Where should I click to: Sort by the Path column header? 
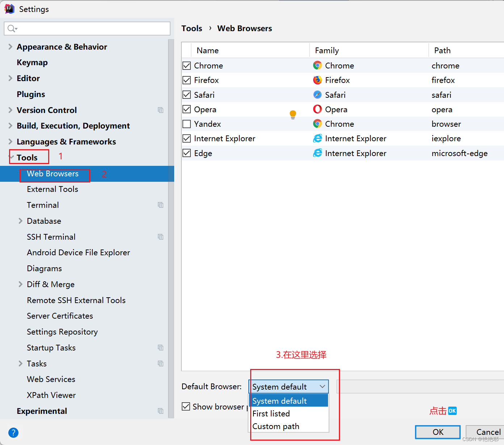[467, 50]
